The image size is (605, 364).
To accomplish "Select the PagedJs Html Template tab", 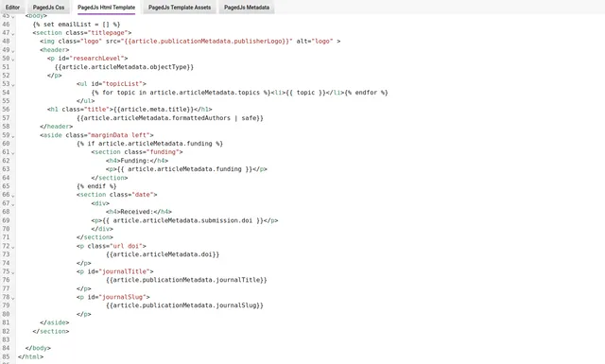I will 107,8.
